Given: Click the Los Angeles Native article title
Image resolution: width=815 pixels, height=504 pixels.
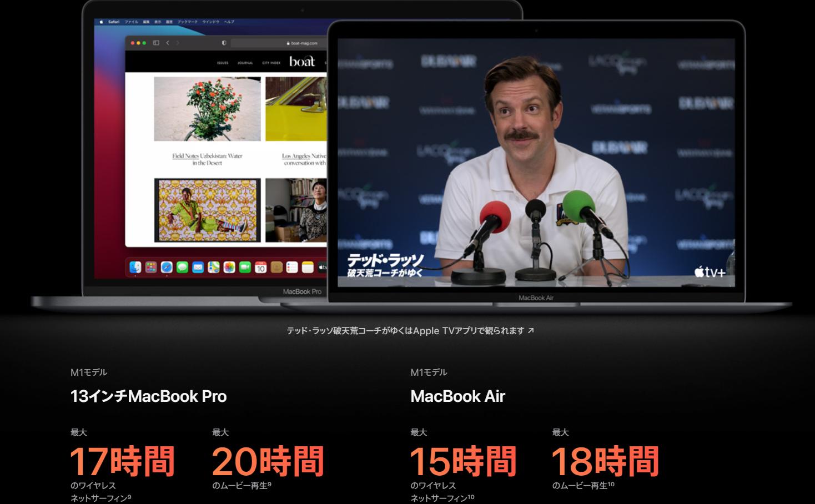Looking at the screenshot, I should click(304, 159).
